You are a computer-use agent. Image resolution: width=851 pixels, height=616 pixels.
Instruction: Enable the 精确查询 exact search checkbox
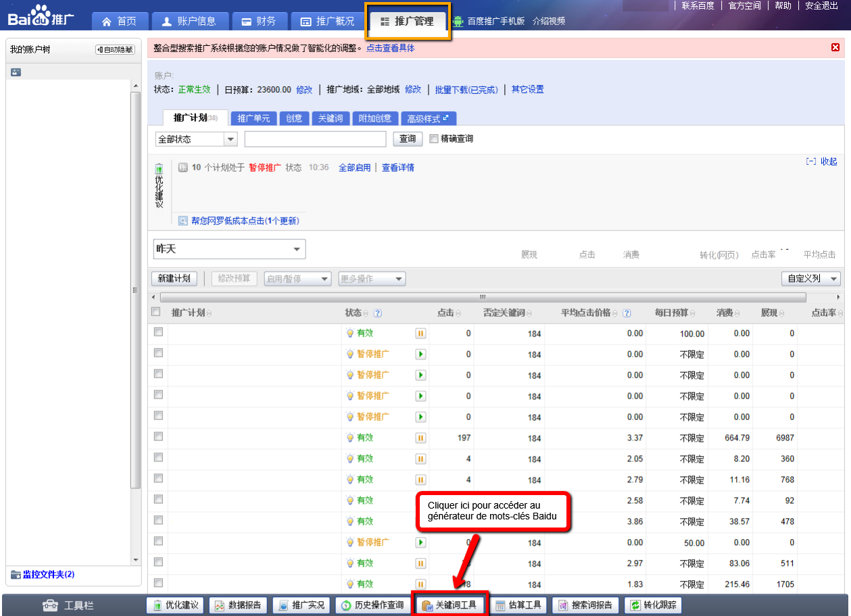[x=434, y=138]
